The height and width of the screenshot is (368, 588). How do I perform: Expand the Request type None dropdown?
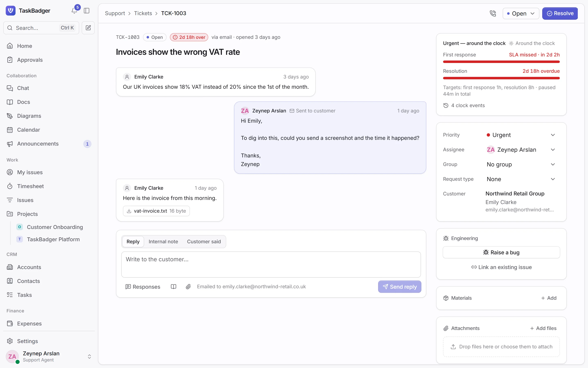coord(521,179)
